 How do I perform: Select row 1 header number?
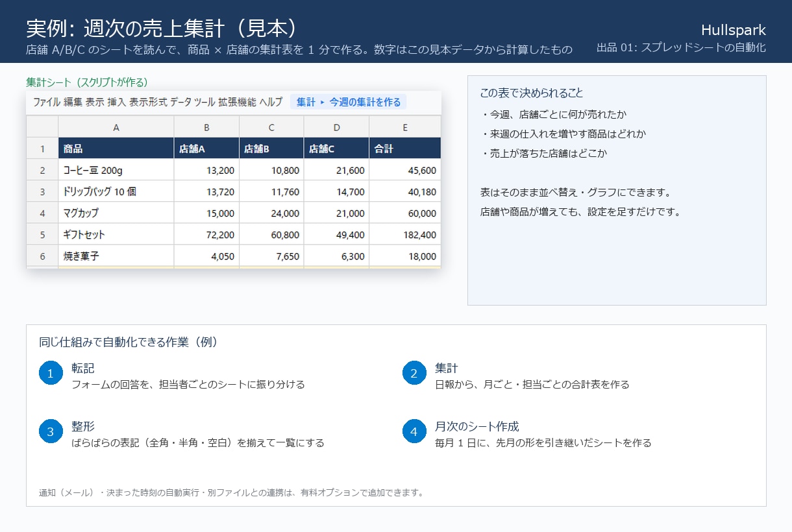[x=42, y=149]
